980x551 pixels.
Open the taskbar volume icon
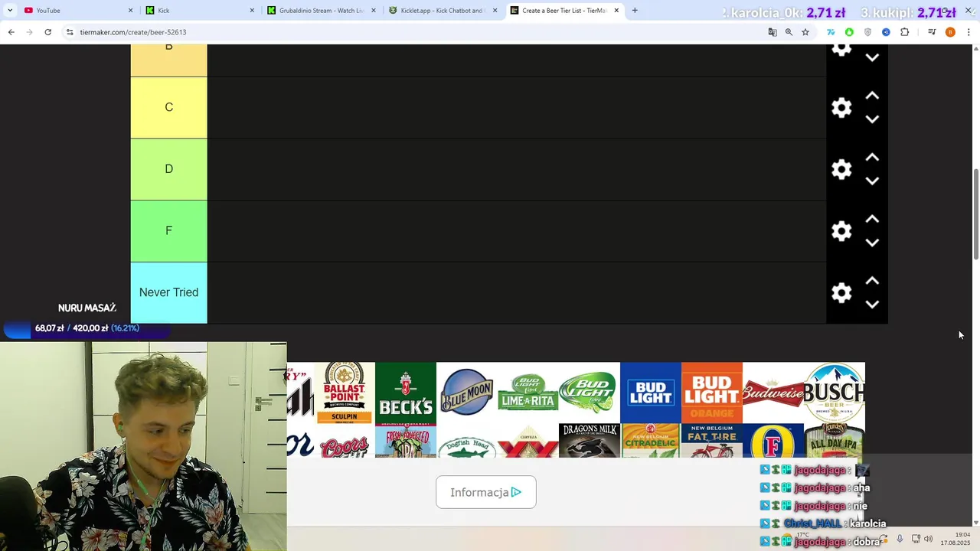[x=928, y=539]
